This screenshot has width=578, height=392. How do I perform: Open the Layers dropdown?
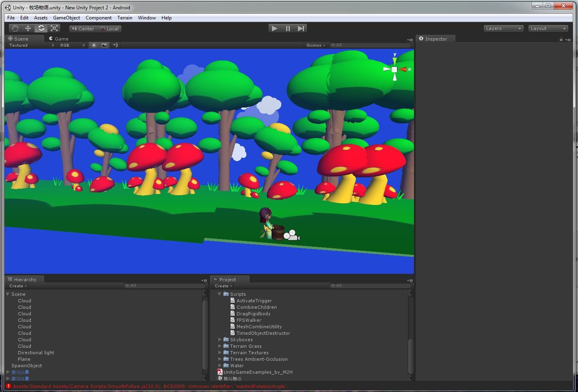(x=504, y=28)
